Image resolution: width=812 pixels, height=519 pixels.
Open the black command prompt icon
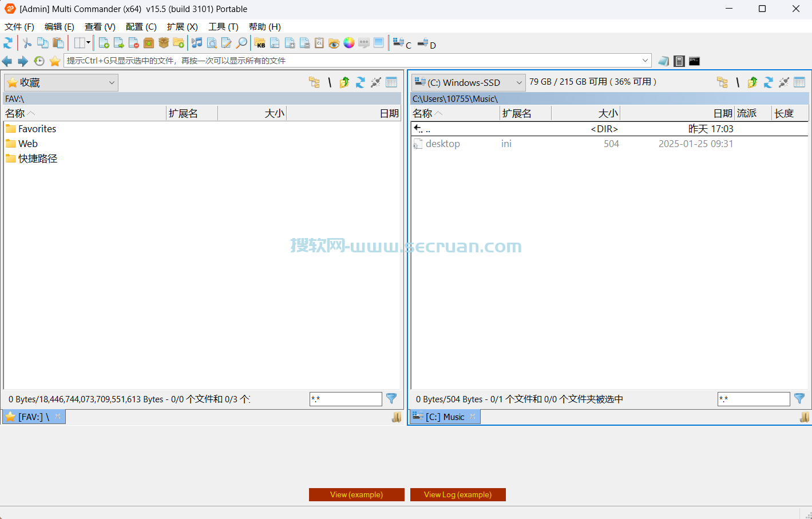coord(694,61)
